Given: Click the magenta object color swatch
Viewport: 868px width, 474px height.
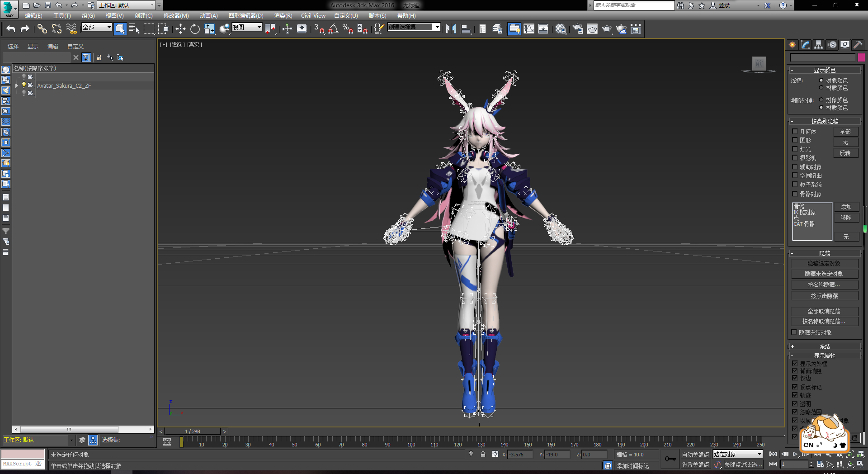Looking at the screenshot, I should 861,57.
